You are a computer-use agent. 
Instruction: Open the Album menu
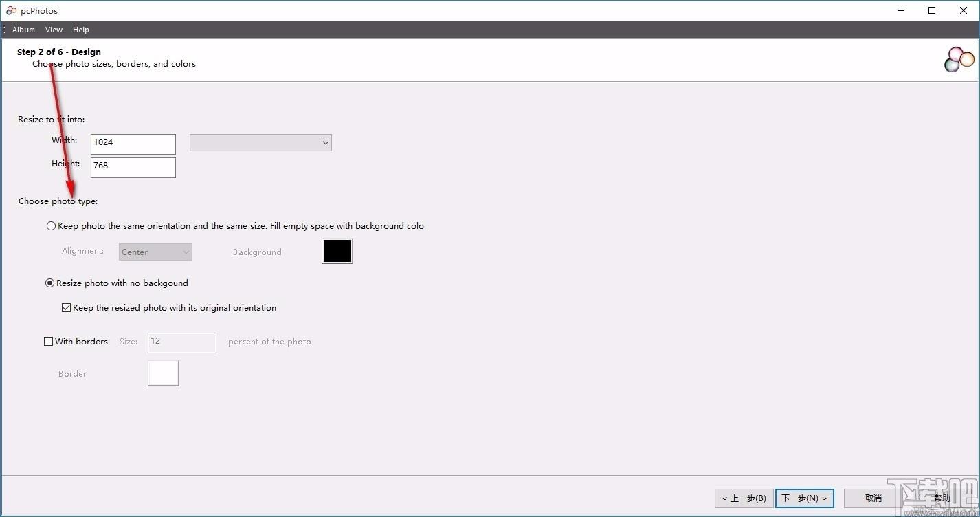[x=23, y=30]
